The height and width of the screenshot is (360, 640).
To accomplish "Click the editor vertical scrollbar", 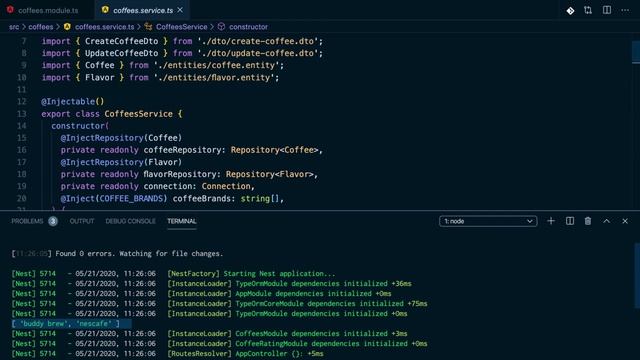I will pos(636,52).
